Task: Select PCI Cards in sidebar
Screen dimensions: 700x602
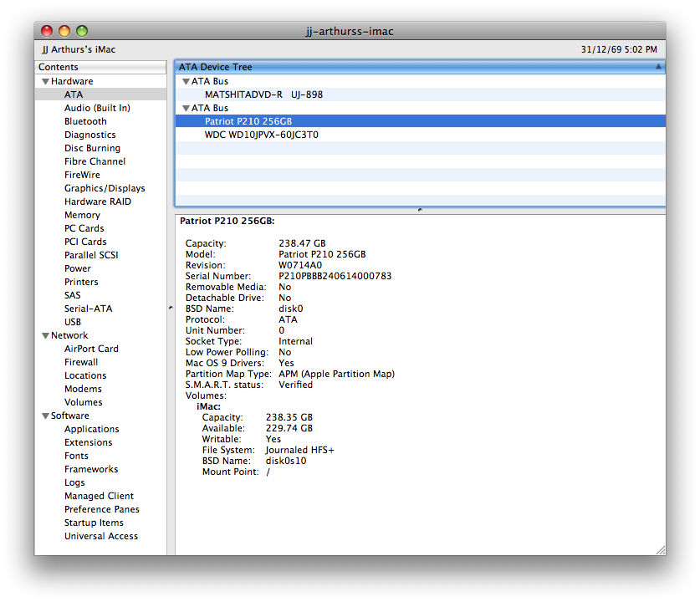Action: click(85, 242)
